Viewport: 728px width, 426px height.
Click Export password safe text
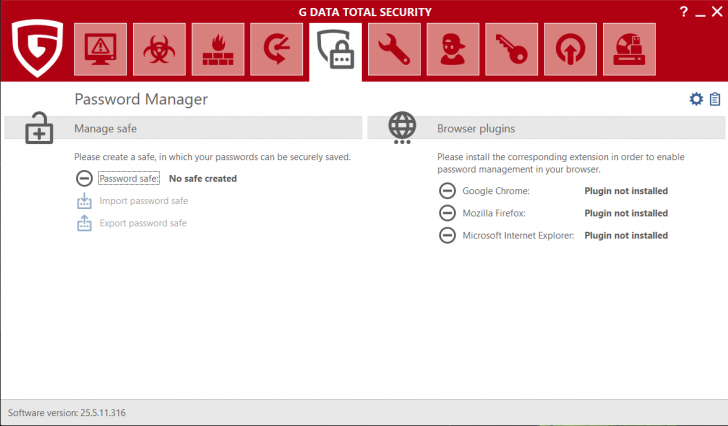(x=143, y=223)
